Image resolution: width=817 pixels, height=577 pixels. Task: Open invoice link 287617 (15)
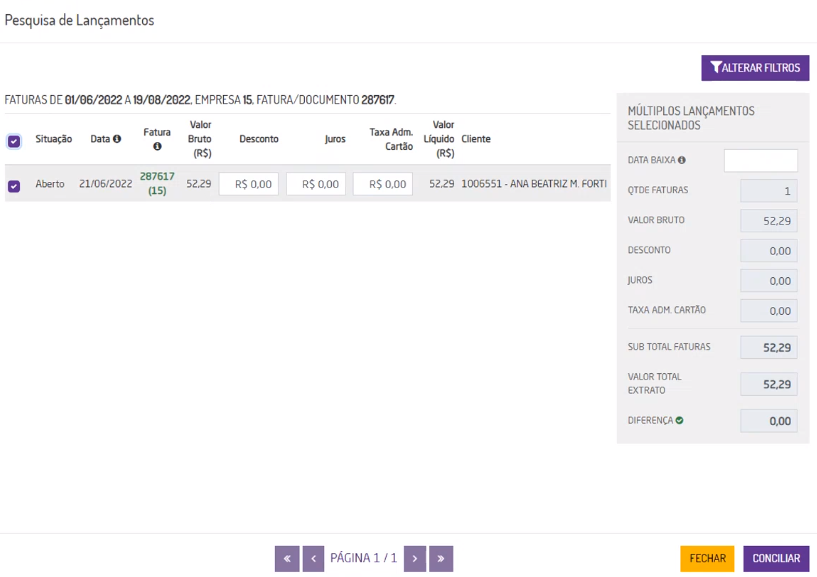pos(157,183)
